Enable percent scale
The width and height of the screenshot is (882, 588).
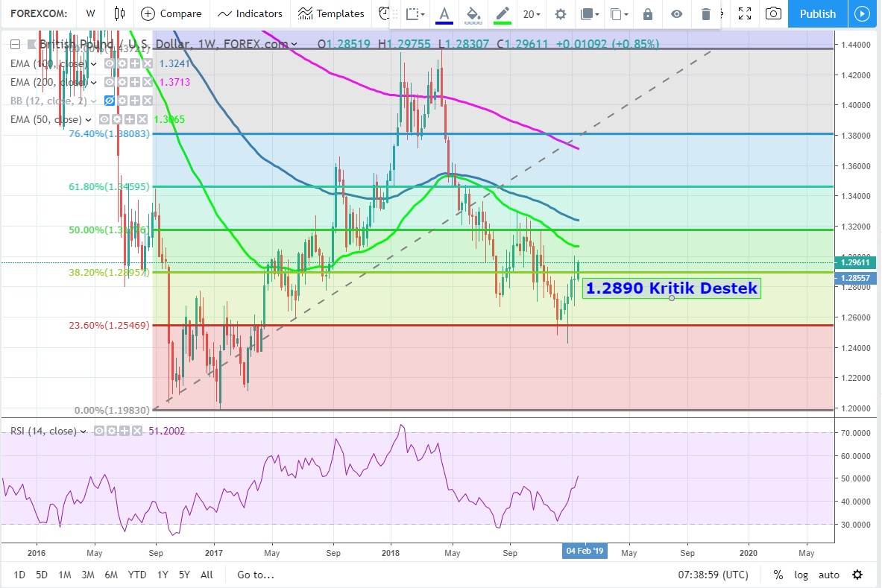click(x=778, y=575)
